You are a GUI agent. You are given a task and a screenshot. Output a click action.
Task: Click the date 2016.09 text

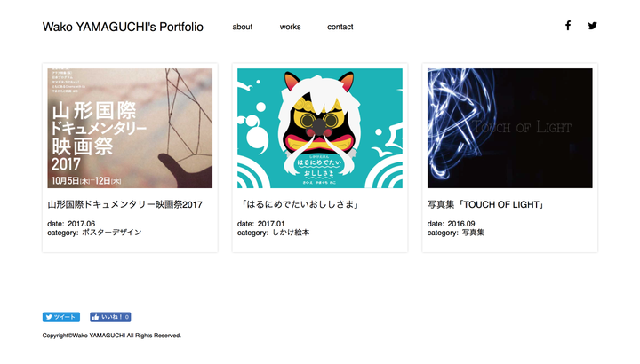point(461,224)
